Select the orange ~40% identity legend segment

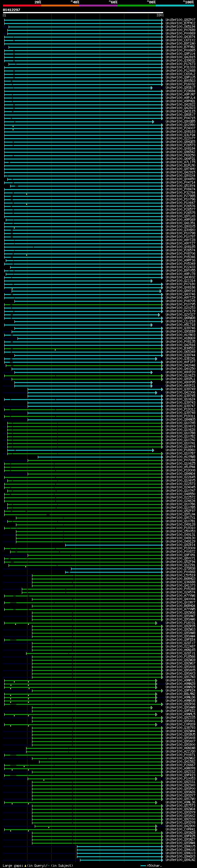coord(60,6)
